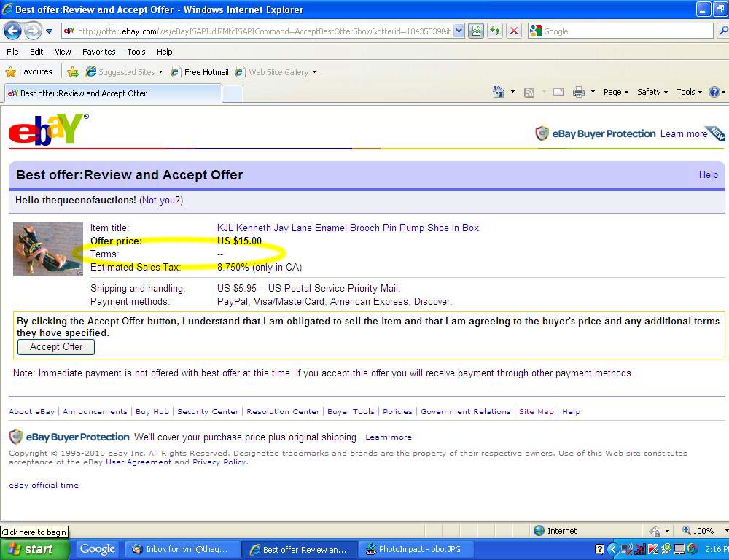Image resolution: width=729 pixels, height=560 pixels.
Task: Click the red Kaspersky tray icon
Action: 652,549
